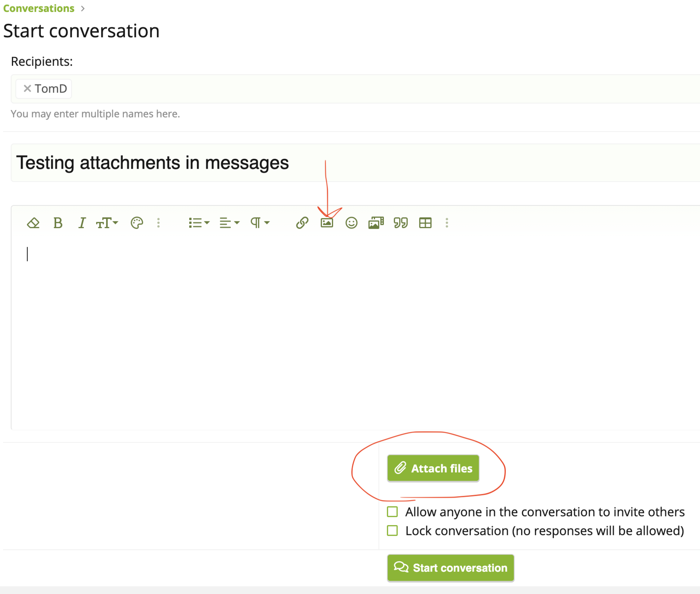Check the Lock conversation option

393,531
